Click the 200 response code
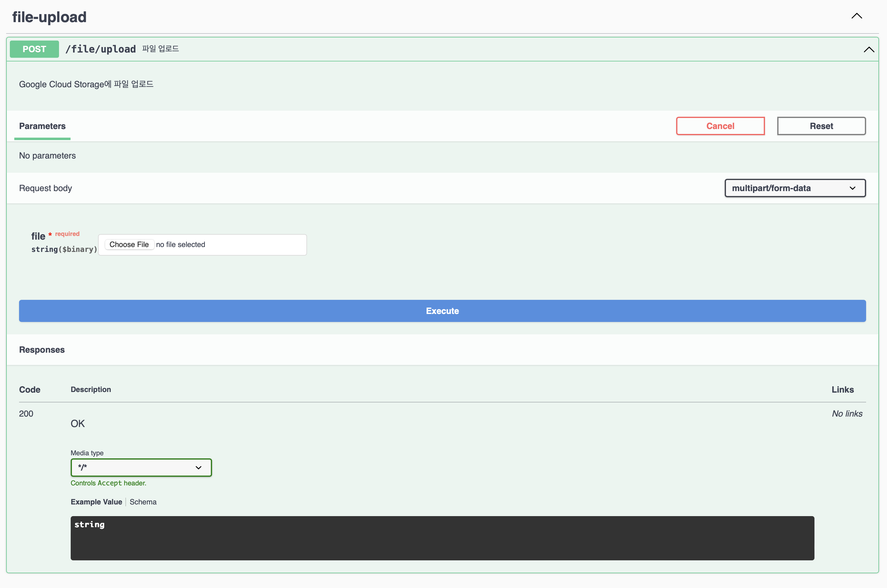Image resolution: width=887 pixels, height=588 pixels. [x=26, y=414]
